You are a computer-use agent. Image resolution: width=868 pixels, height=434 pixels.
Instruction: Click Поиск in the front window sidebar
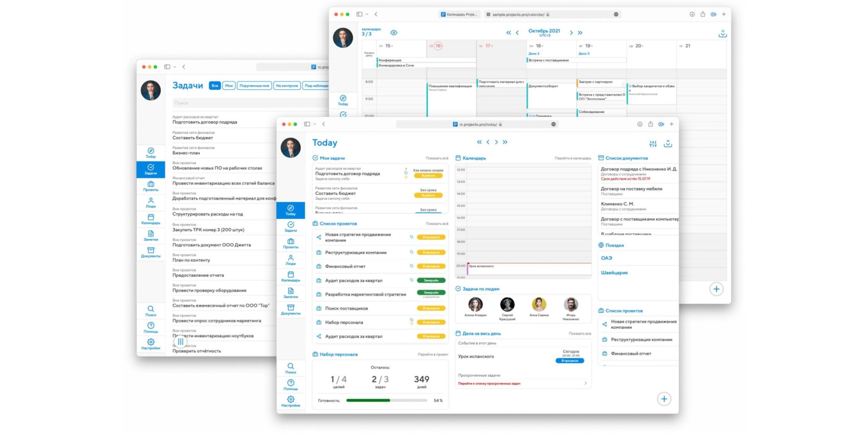(x=290, y=368)
